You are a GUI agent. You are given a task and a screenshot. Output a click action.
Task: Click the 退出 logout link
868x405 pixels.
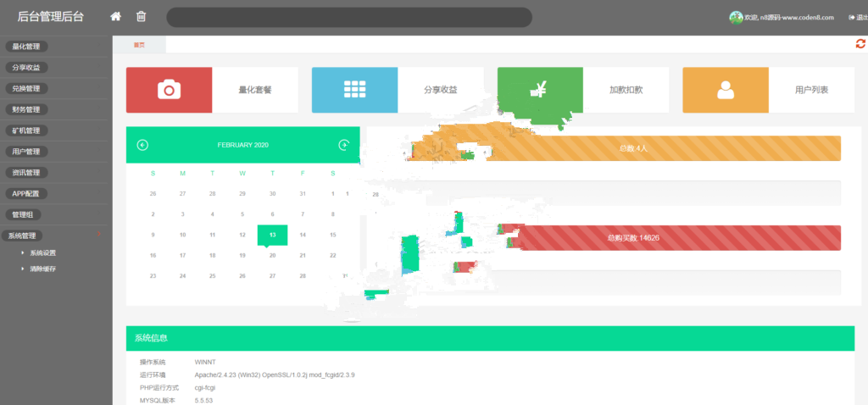click(856, 18)
